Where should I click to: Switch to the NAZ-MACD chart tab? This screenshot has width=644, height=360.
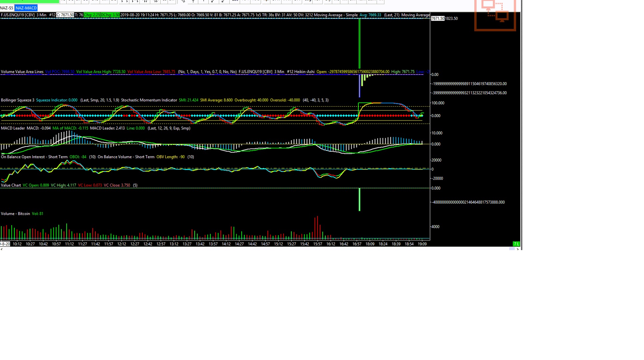coord(26,8)
